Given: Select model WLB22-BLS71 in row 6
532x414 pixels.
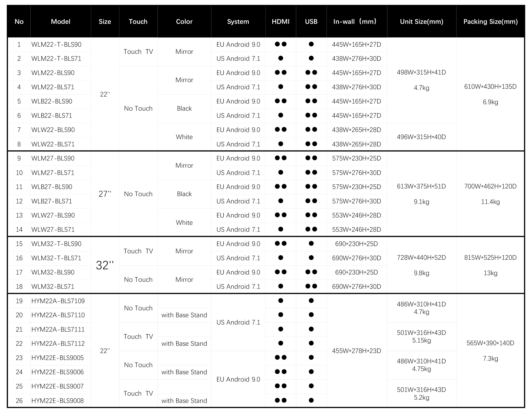Looking at the screenshot, I should 52,115.
